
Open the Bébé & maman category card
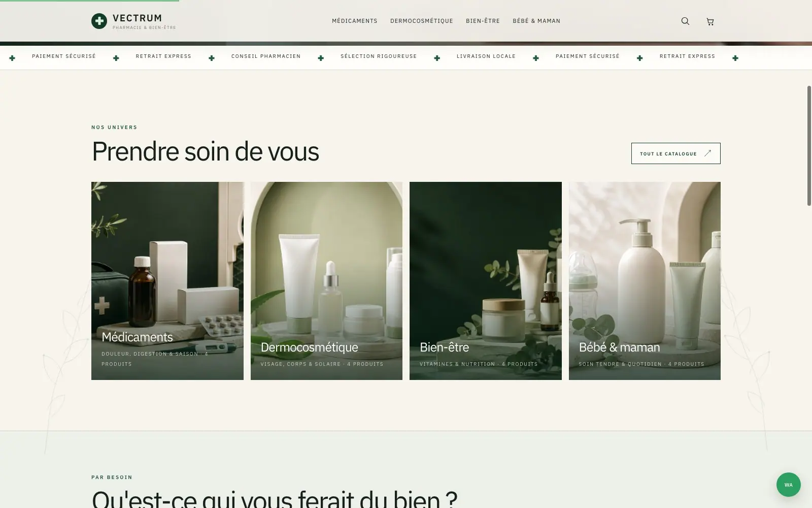tap(645, 281)
